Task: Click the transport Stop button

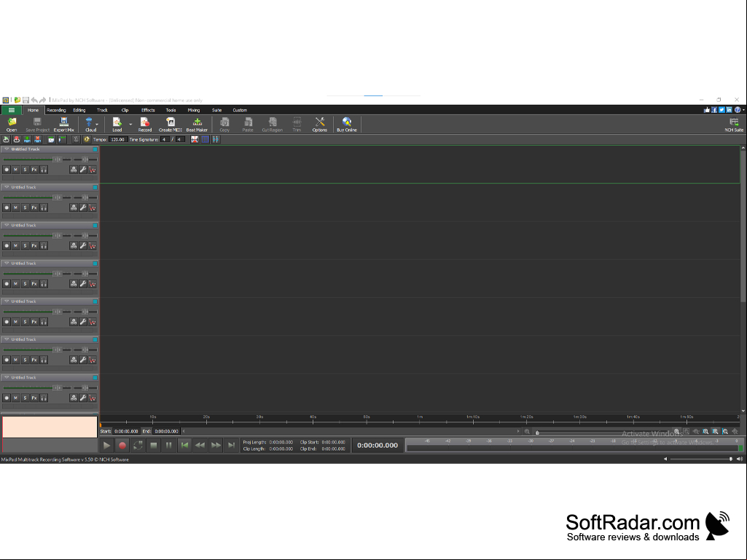Action: coord(153,445)
